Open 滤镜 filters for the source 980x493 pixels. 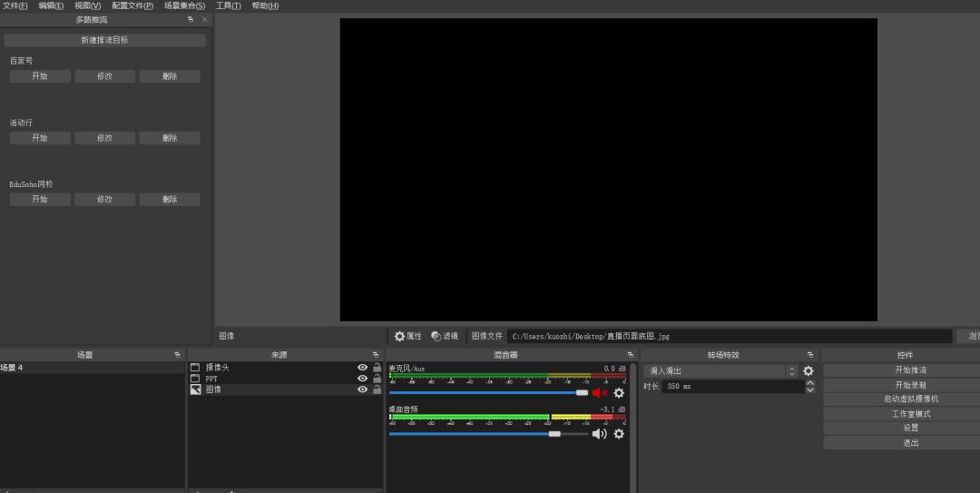click(x=445, y=336)
